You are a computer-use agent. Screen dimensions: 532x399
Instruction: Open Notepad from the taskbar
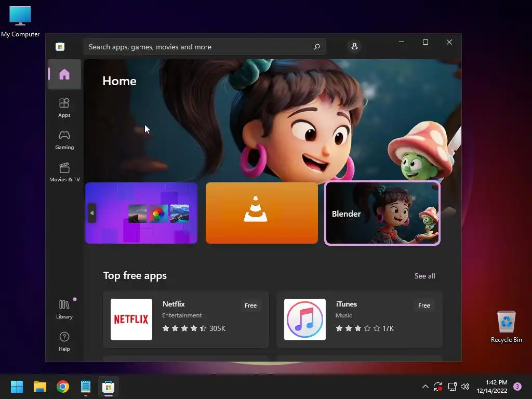point(86,387)
